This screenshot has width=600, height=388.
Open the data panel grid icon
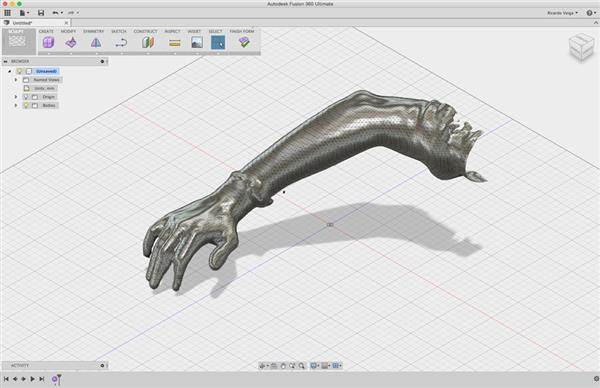coord(7,13)
